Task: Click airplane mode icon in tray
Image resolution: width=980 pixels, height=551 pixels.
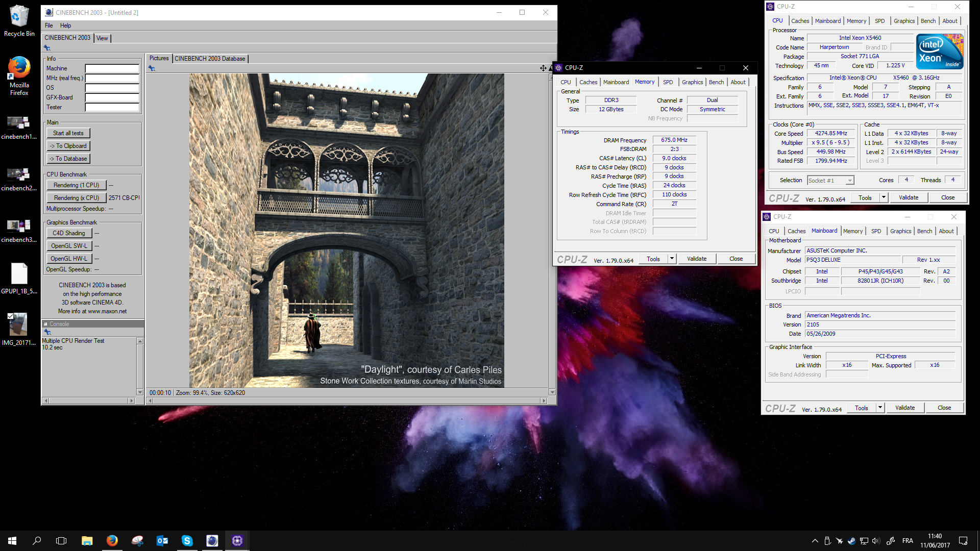Action: (x=839, y=541)
